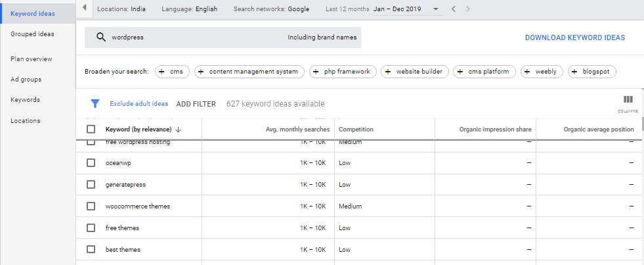Image resolution: width=644 pixels, height=265 pixels.
Task: Click Medium competition for woocommerce themes
Action: click(x=351, y=206)
